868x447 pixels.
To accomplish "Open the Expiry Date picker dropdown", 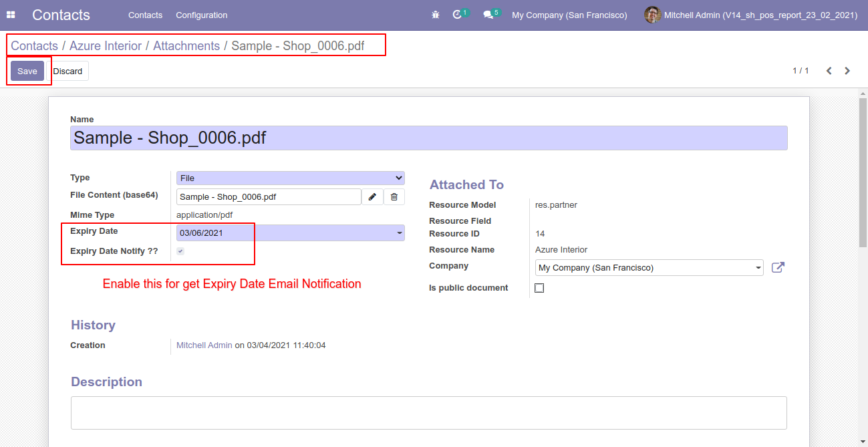I will pyautogui.click(x=290, y=233).
